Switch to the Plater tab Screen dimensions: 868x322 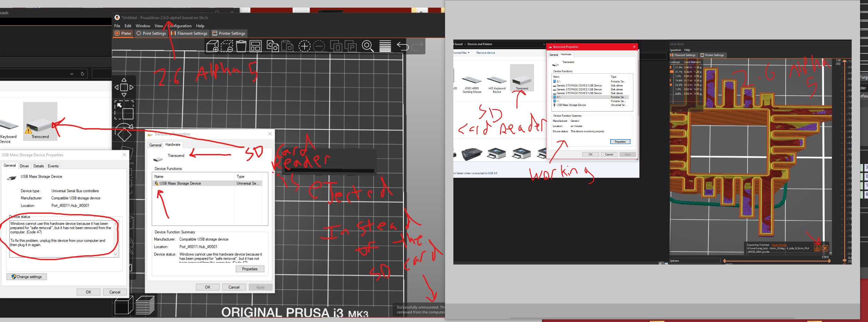[123, 34]
